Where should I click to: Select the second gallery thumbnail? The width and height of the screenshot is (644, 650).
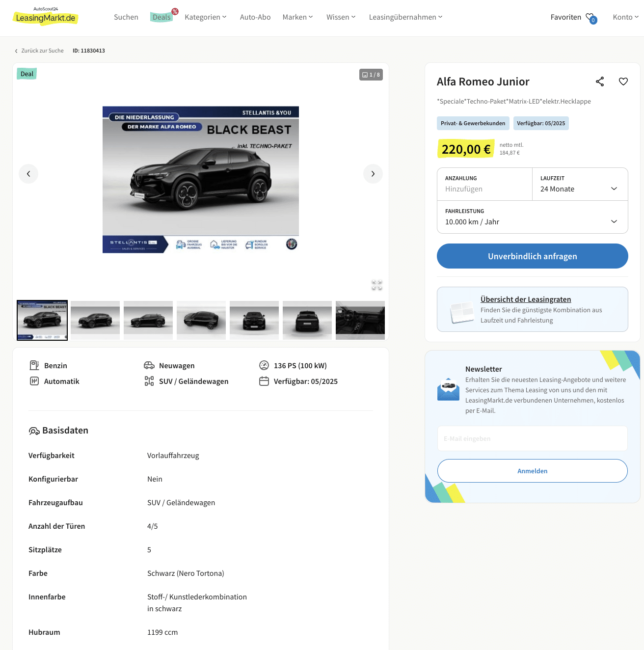pyautogui.click(x=95, y=320)
